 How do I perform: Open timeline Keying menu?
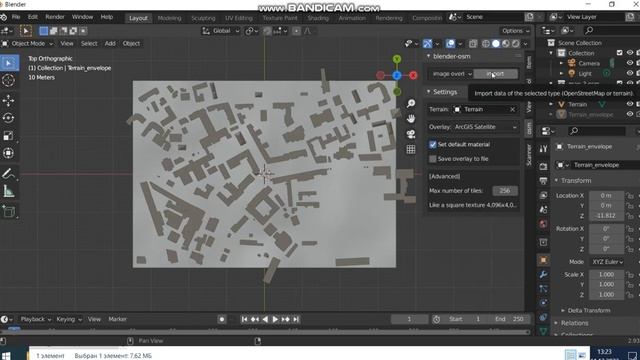[69, 319]
